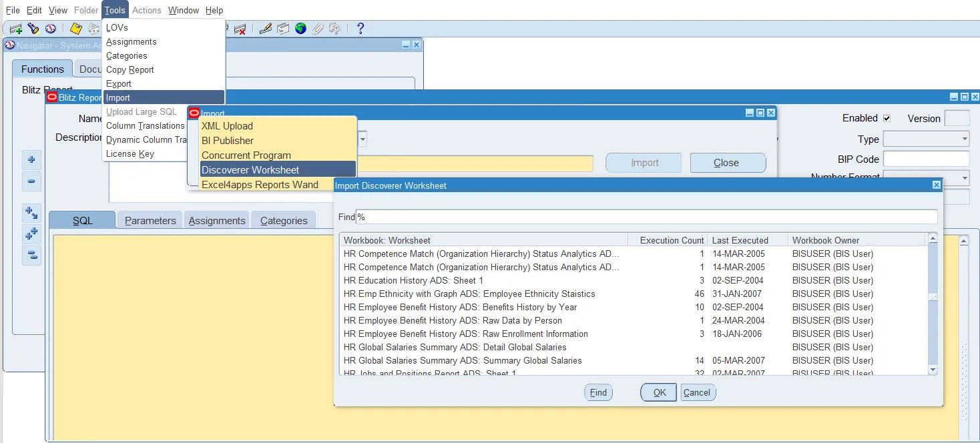Select XML Upload import option
980x443 pixels.
pyautogui.click(x=278, y=125)
